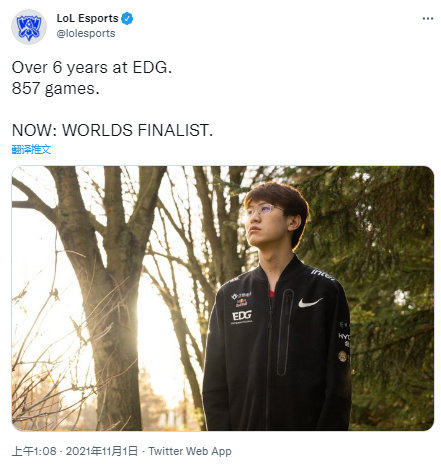
Task: Click the blue verified badge
Action: click(127, 18)
